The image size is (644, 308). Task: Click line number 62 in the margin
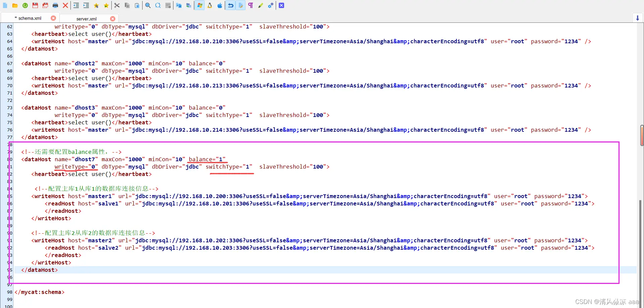10,26
